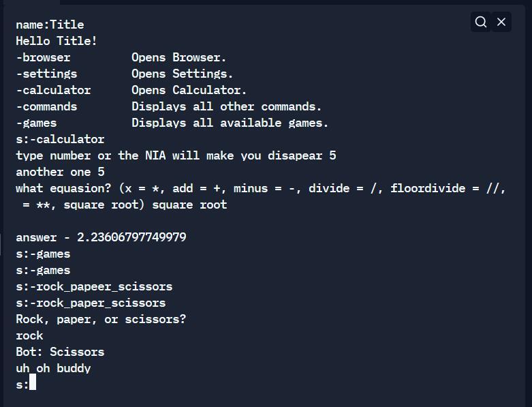Open the terminal search magnifier icon
The height and width of the screenshot is (407, 532).
480,22
